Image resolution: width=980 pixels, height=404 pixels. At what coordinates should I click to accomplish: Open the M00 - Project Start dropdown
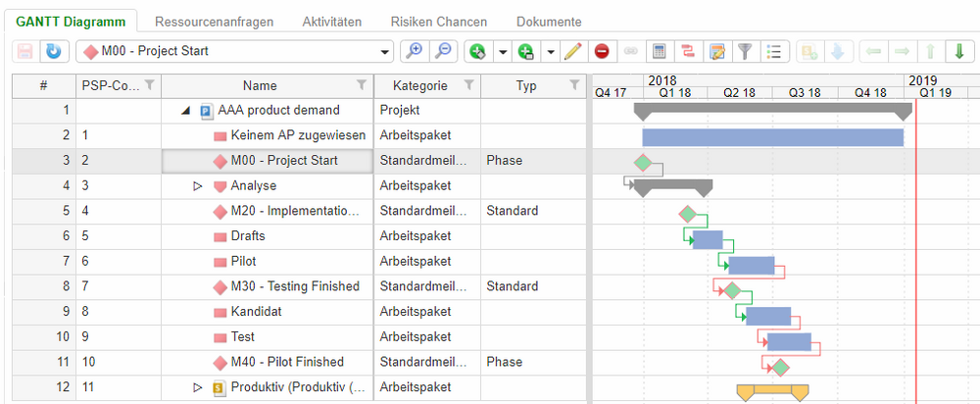[385, 51]
